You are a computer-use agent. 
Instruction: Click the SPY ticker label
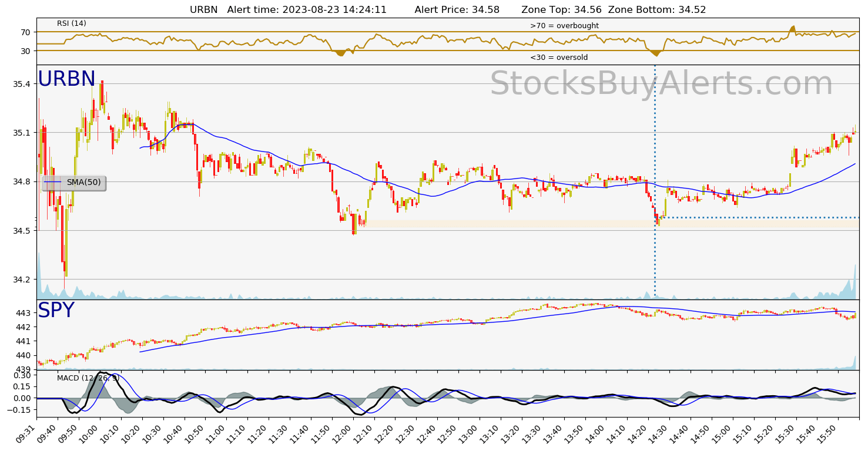[56, 311]
